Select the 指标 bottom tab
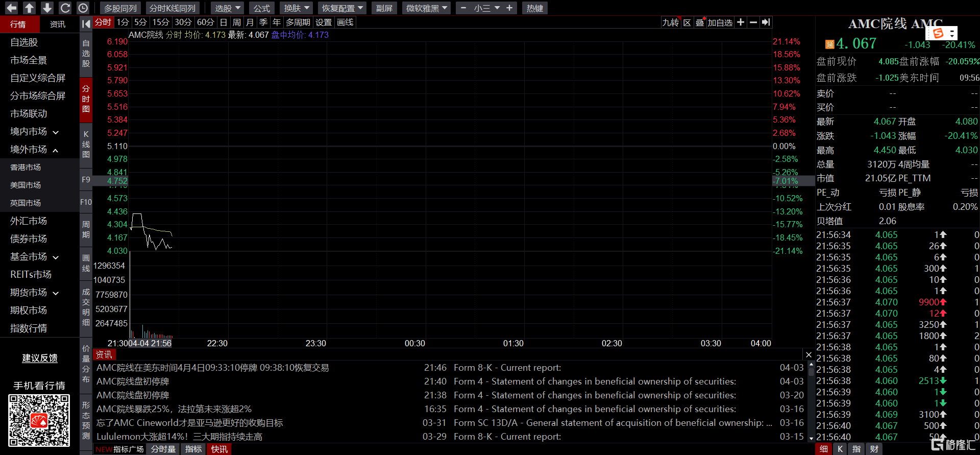The image size is (980, 455). point(193,449)
